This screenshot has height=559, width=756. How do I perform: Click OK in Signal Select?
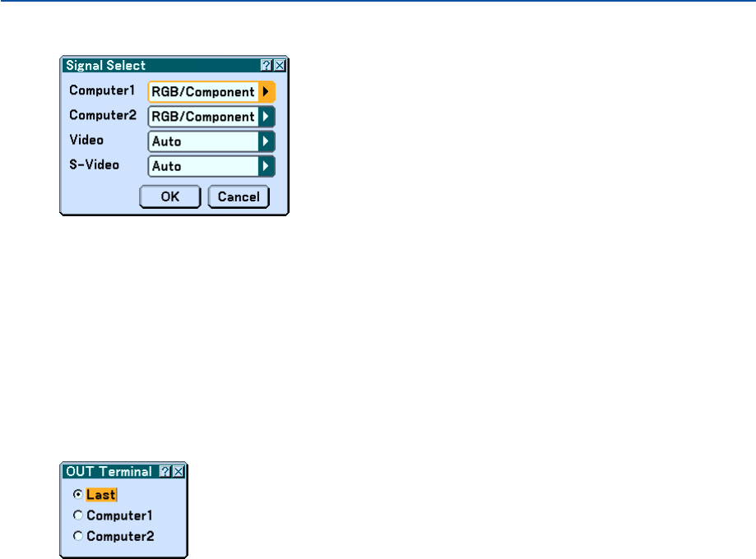[169, 196]
